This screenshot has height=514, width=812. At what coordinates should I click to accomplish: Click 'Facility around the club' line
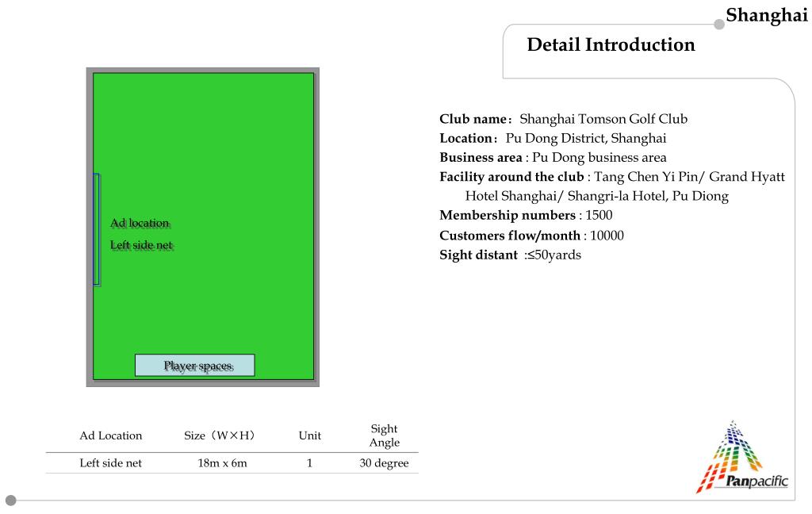click(x=612, y=177)
